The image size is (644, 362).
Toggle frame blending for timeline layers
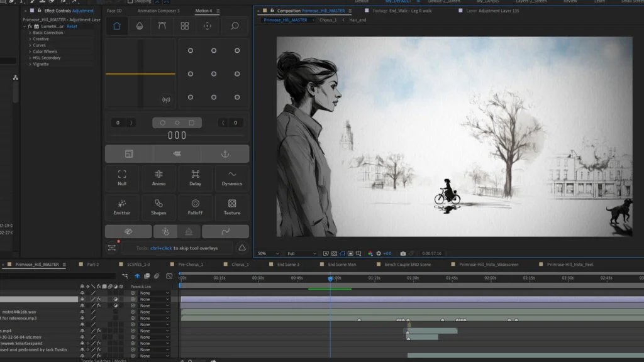pos(147,277)
